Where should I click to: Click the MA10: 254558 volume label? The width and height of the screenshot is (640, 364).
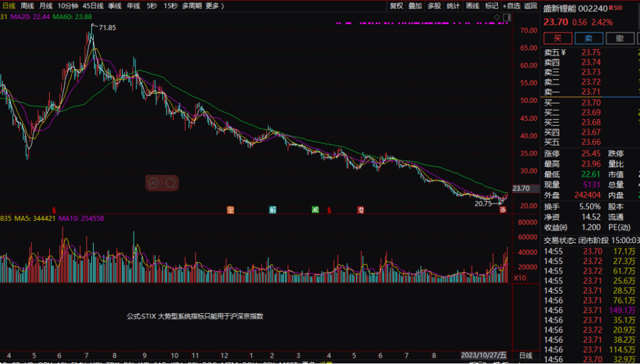pyautogui.click(x=81, y=218)
